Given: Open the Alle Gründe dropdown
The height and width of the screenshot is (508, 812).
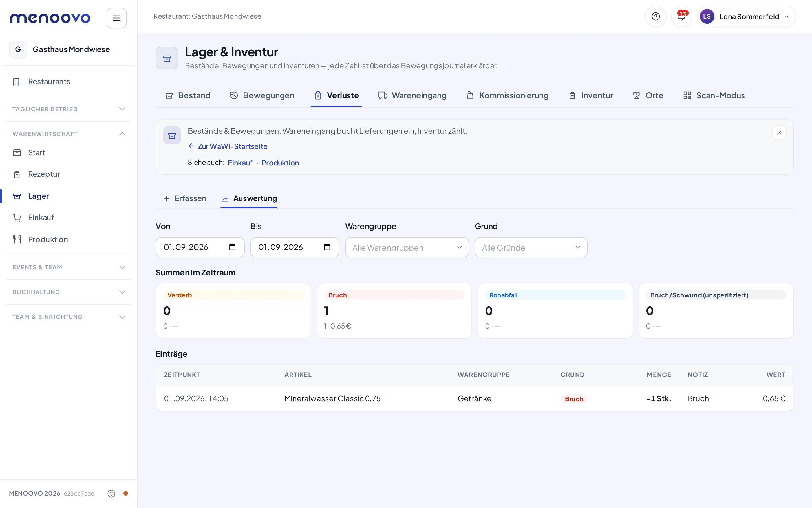Looking at the screenshot, I should click(x=531, y=247).
